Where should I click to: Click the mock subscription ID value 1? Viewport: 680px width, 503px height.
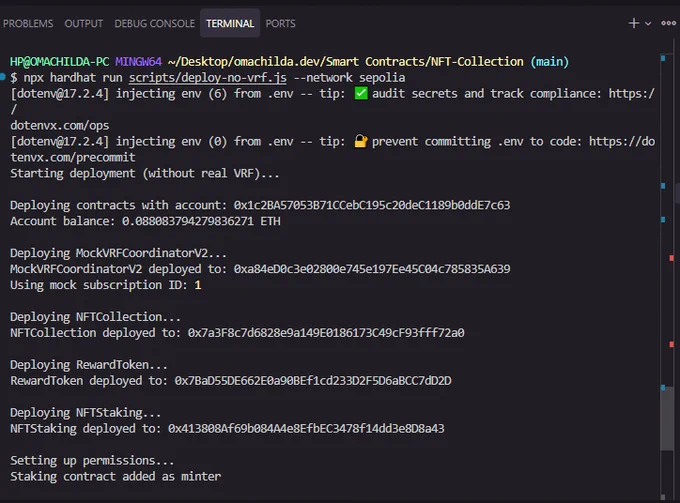pos(198,285)
